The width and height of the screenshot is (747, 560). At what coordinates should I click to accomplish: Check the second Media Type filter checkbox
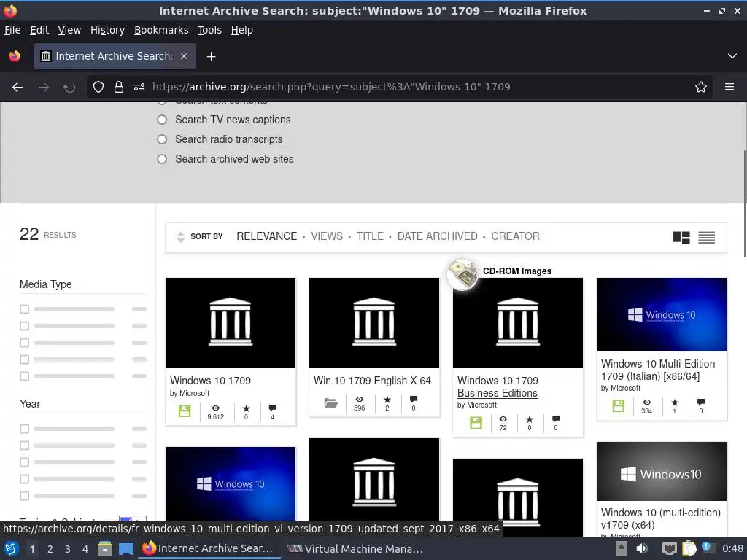point(24,326)
